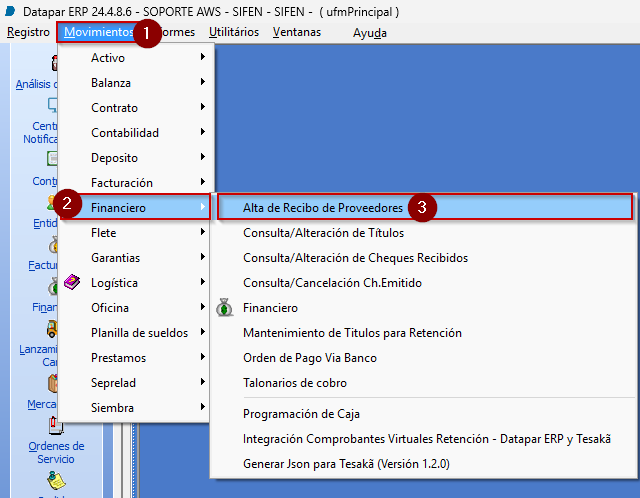The width and height of the screenshot is (640, 498).
Task: Choose Orden de Pago Via Banco
Action: (424, 358)
